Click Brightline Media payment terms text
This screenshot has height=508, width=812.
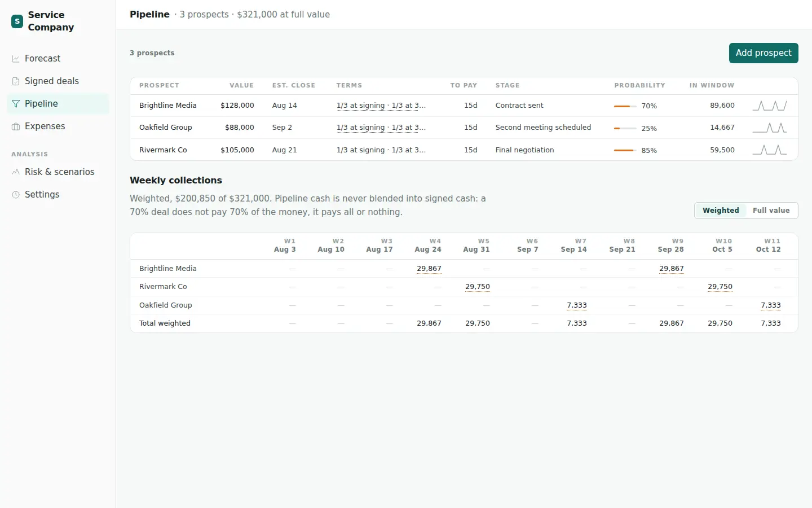[381, 106]
